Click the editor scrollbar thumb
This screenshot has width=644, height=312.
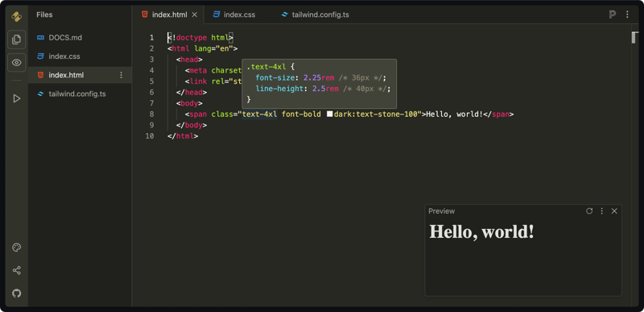click(x=634, y=37)
